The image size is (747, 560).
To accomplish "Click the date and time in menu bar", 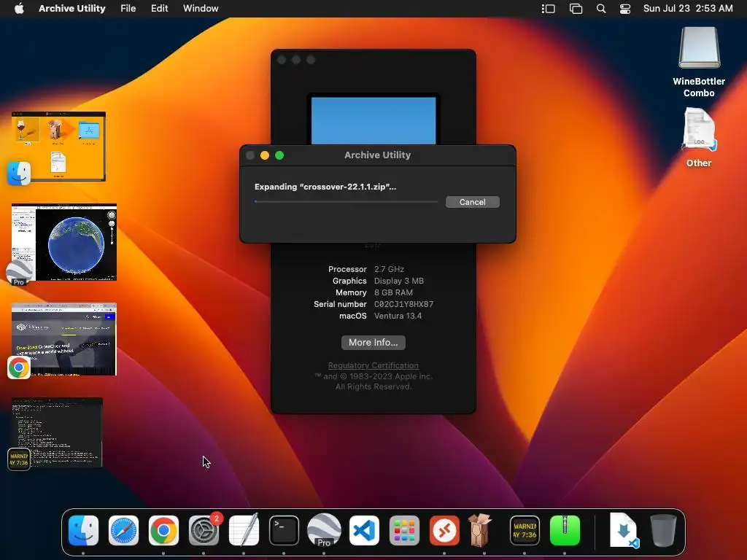I will click(x=688, y=8).
